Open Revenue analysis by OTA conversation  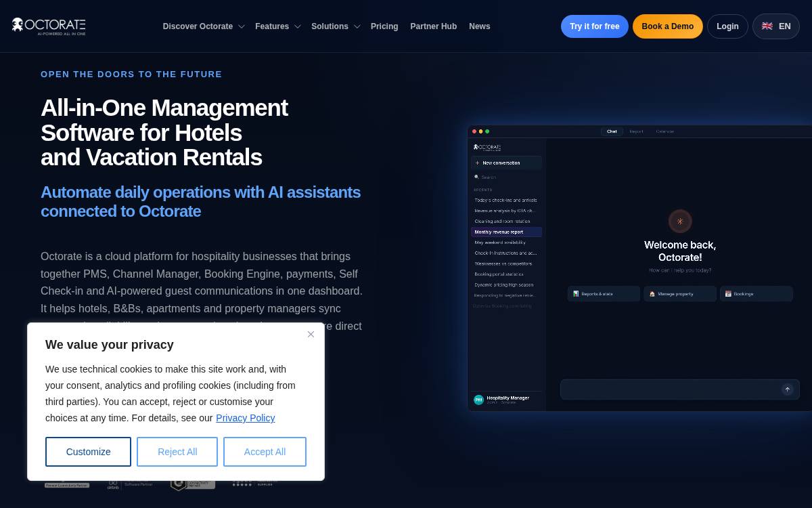(506, 211)
